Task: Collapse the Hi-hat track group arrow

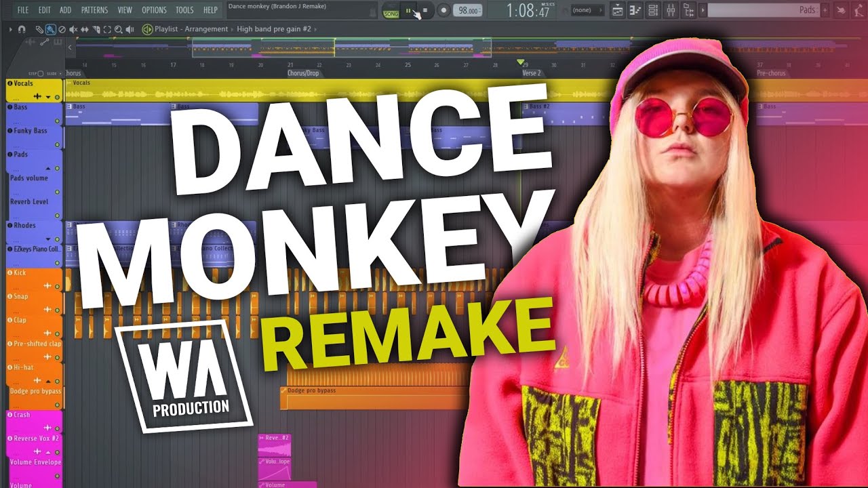Action: 47,381
